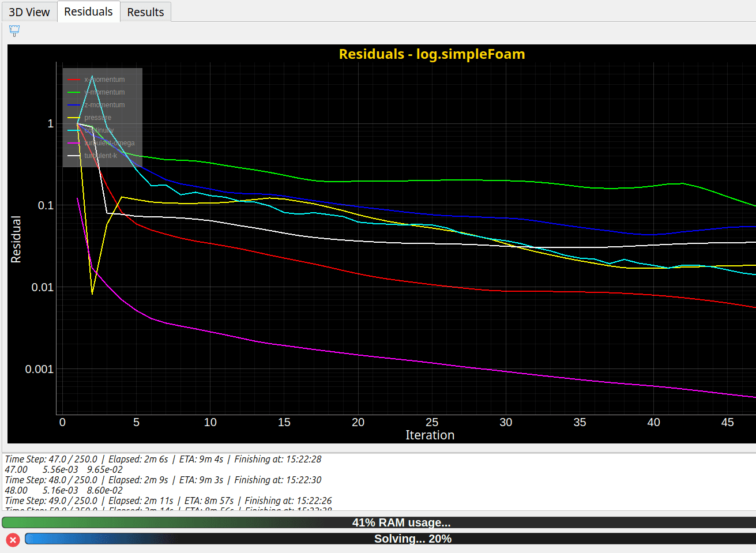This screenshot has height=553, width=756.
Task: Click the x-axis tick label 40
Action: (653, 422)
